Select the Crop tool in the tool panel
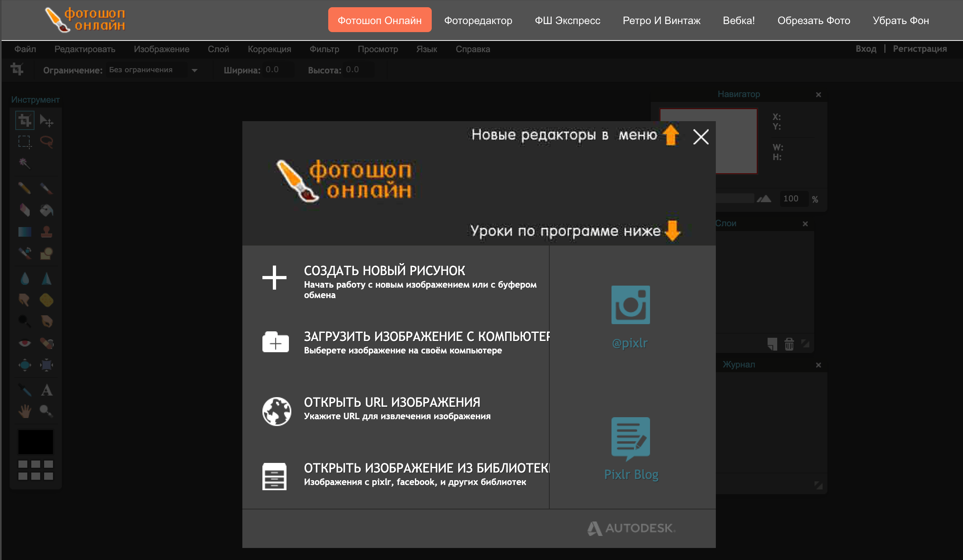This screenshot has height=560, width=963. 25,120
